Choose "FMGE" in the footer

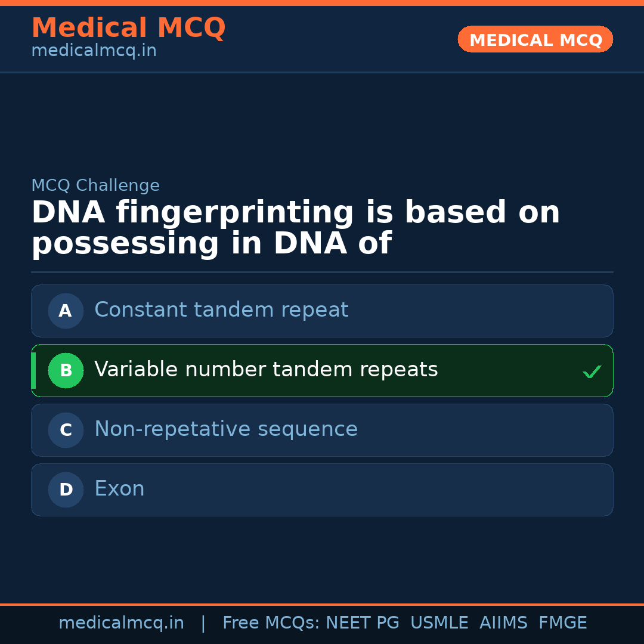click(562, 623)
